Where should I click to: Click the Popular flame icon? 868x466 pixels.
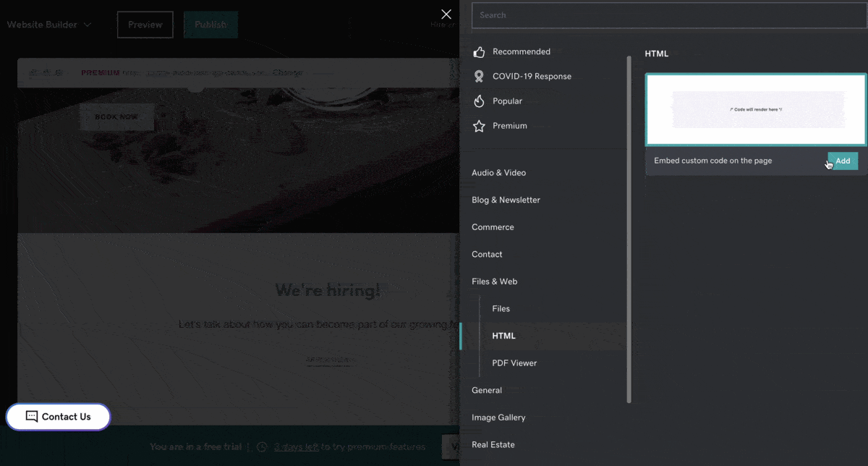pos(478,101)
